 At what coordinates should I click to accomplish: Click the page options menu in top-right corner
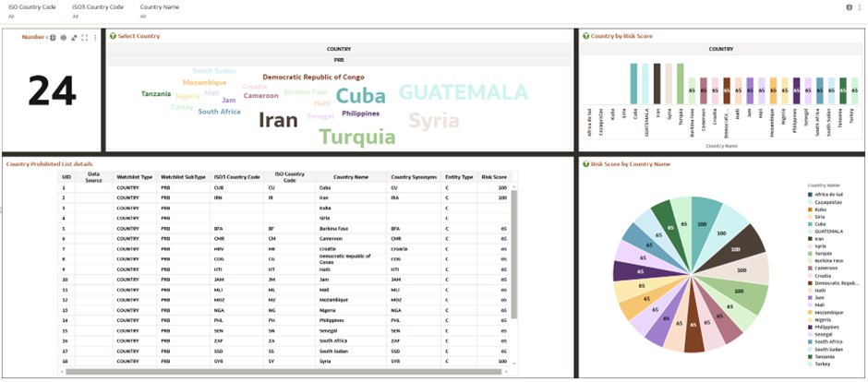(859, 7)
